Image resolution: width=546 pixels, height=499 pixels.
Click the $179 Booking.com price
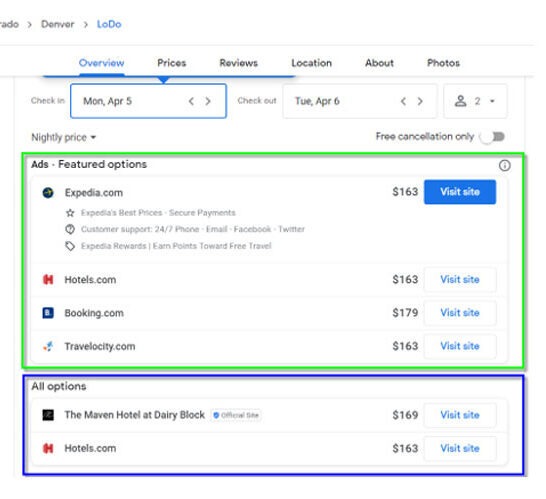(405, 313)
